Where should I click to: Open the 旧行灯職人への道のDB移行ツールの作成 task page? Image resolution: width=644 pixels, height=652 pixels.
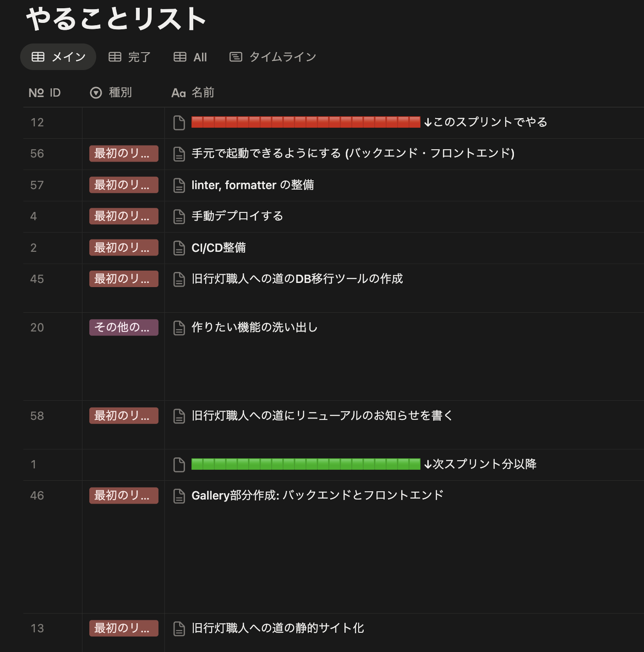click(297, 279)
